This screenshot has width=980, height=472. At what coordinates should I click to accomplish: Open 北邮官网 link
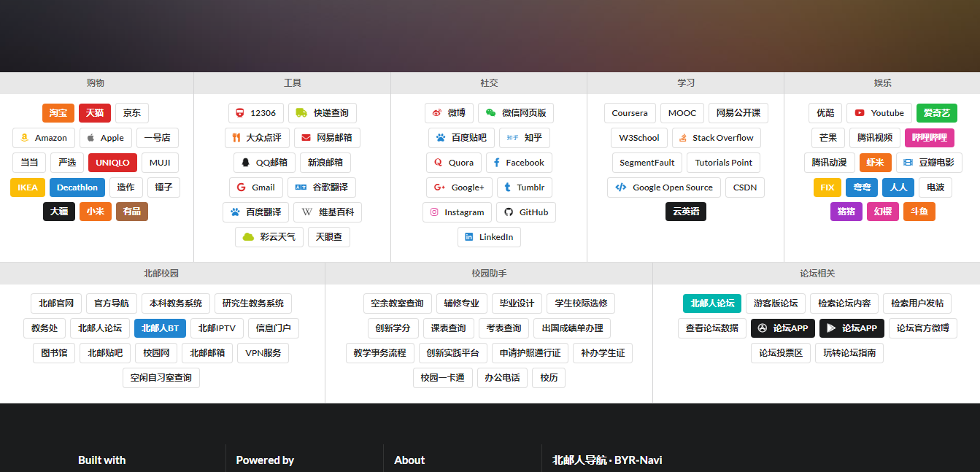click(x=56, y=303)
